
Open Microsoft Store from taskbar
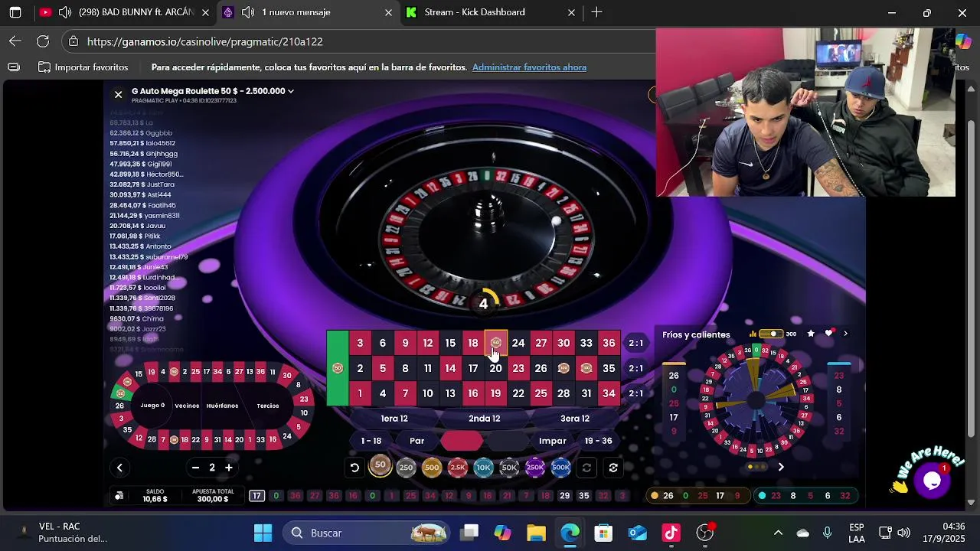coord(603,533)
